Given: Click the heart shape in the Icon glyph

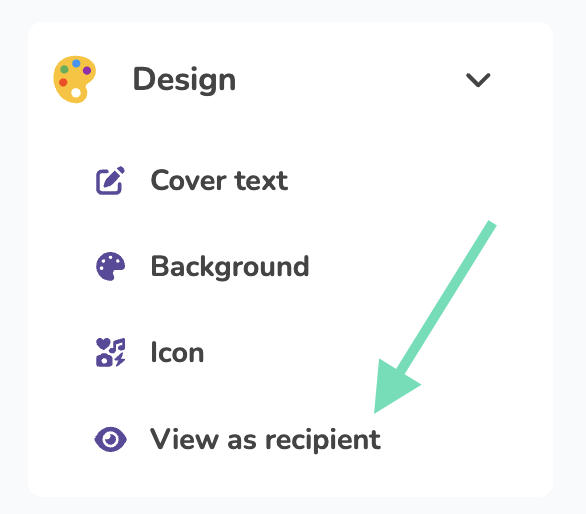Looking at the screenshot, I should pos(103,343).
